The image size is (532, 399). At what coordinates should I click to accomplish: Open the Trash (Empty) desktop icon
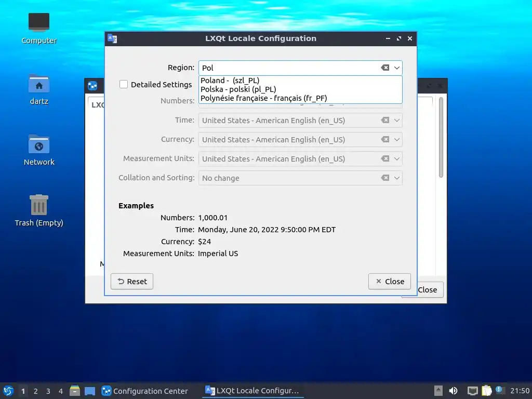coord(38,210)
